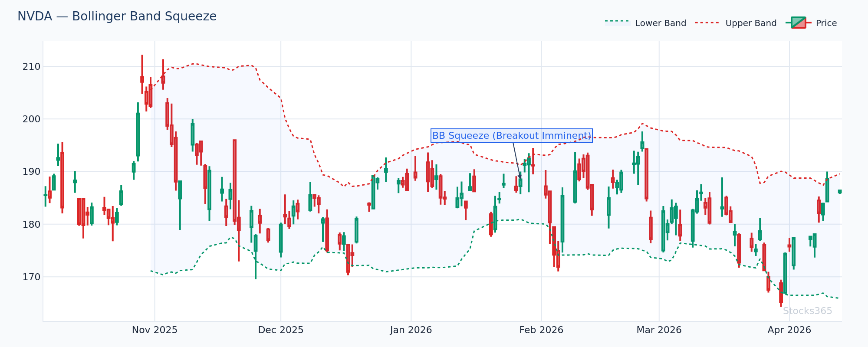Screen dimensions: 868x347
Task: Click the Mar 2026 x-axis label
Action: (x=659, y=330)
